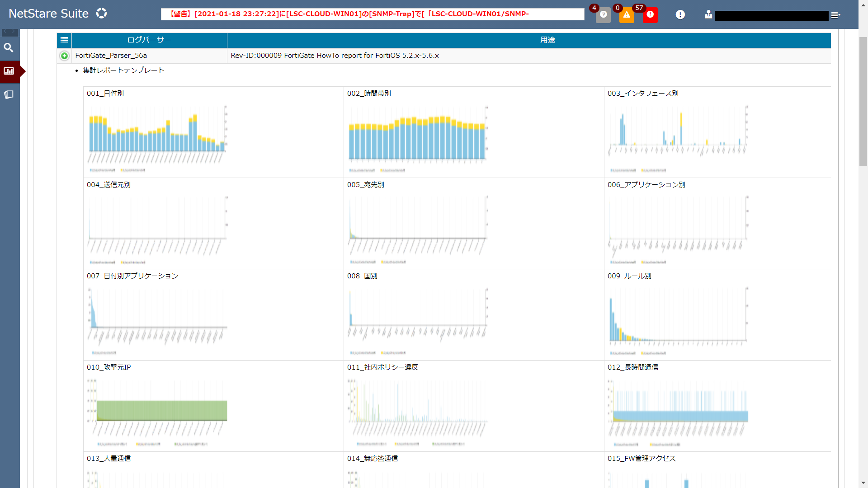
Task: Click the 006_アプリケーション別 title label
Action: click(646, 185)
